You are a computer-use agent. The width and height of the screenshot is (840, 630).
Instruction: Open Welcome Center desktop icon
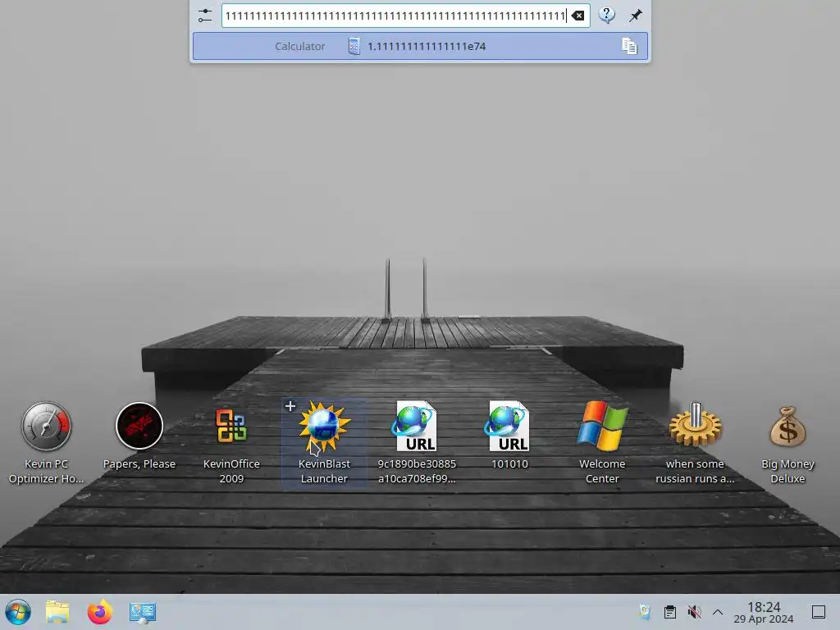point(602,442)
